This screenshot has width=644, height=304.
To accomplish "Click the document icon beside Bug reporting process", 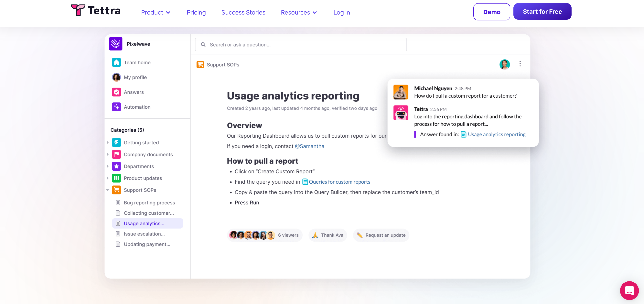I will pos(118,202).
